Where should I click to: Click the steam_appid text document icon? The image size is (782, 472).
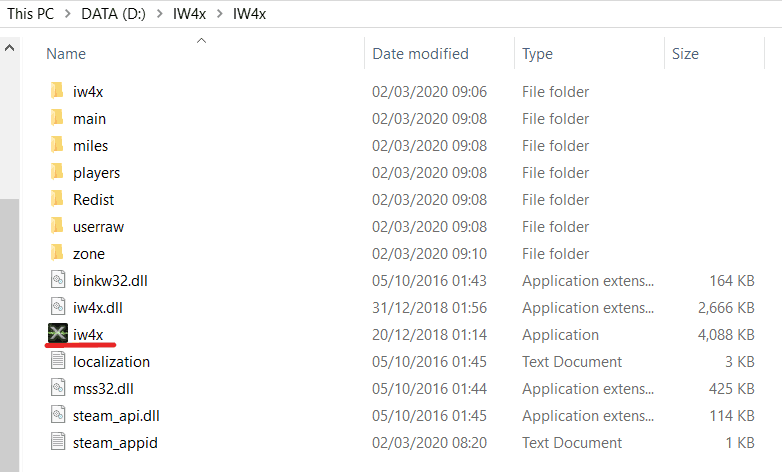point(58,441)
